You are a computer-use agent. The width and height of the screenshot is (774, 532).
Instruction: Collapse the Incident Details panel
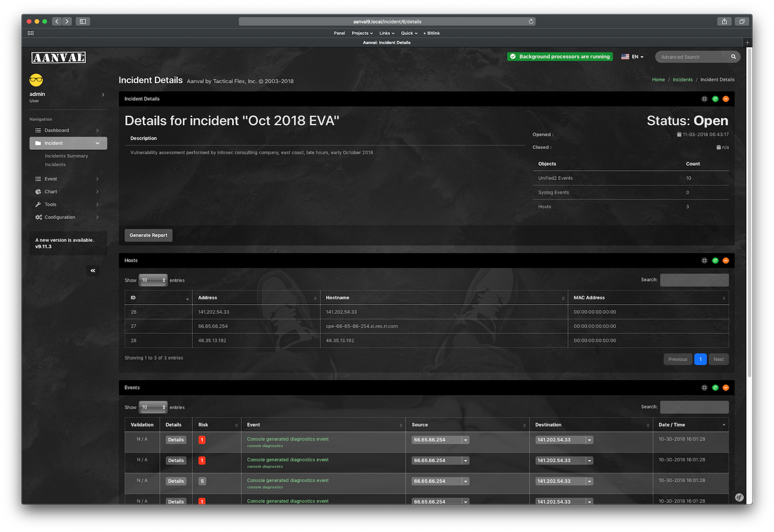[x=726, y=99]
